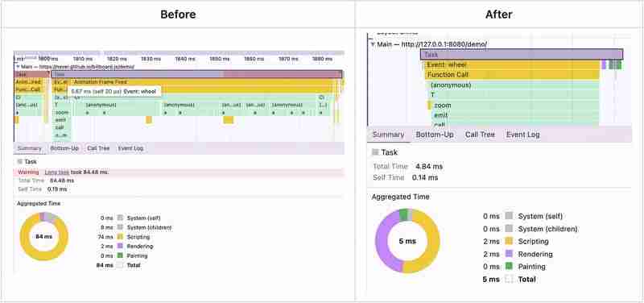Screen dimensions: 644x303
Task: Click the System (children) swatch in Before legend
Action: pos(120,227)
